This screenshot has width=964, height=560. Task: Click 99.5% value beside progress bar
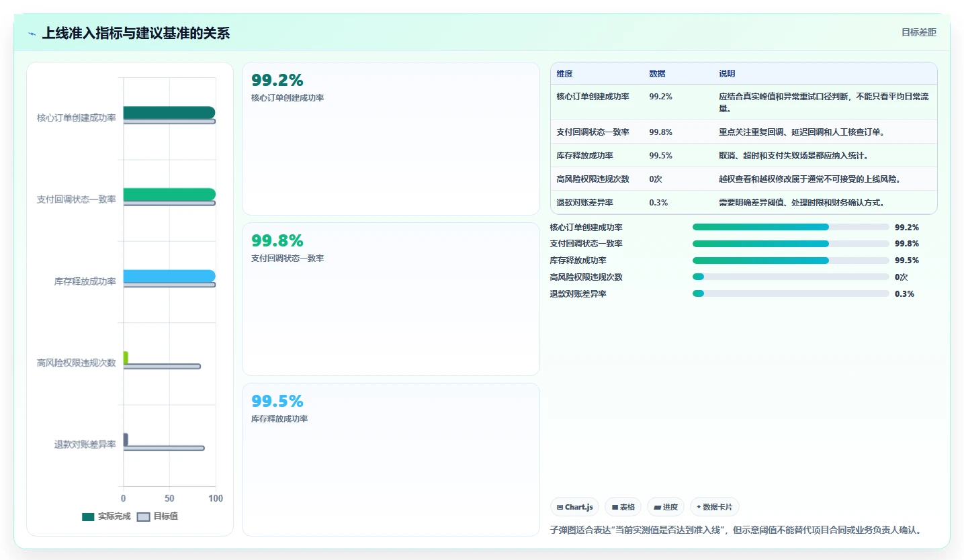907,261
